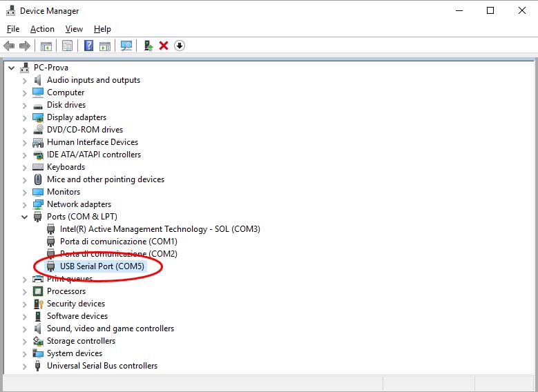Image resolution: width=538 pixels, height=392 pixels.
Task: Select the System devices label
Action: tap(75, 353)
